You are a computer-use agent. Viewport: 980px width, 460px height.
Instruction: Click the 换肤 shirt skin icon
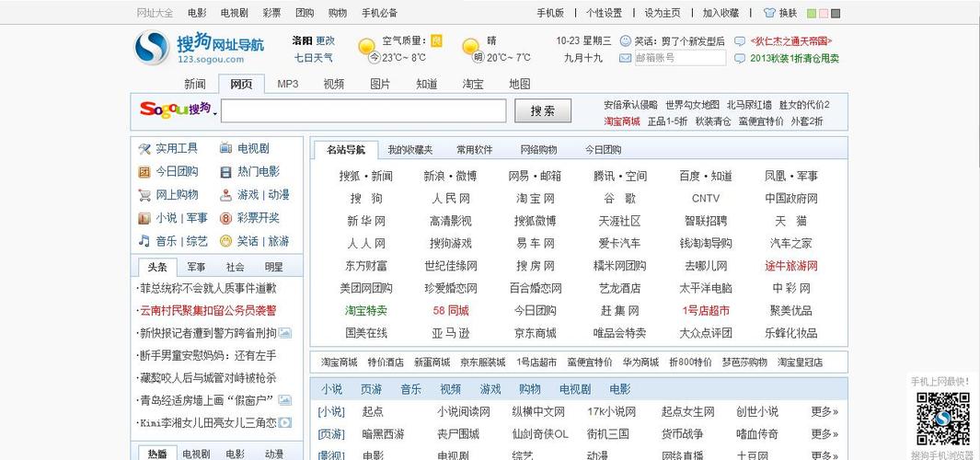(x=770, y=13)
